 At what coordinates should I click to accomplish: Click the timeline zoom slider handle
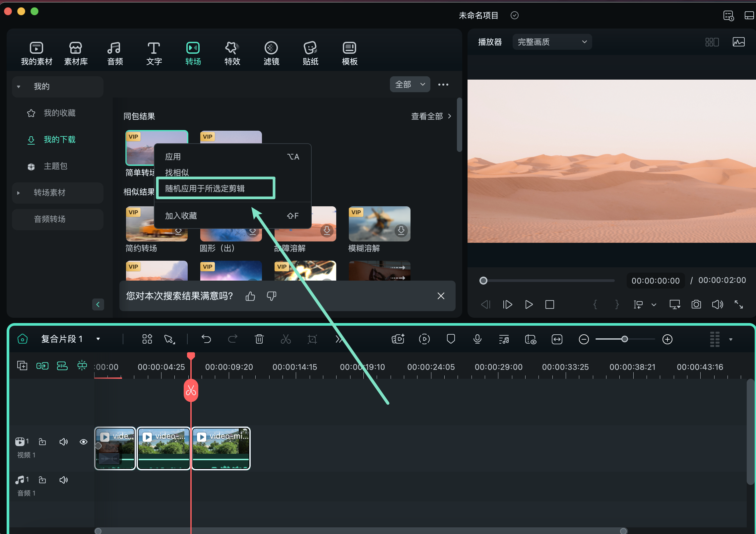pyautogui.click(x=624, y=339)
